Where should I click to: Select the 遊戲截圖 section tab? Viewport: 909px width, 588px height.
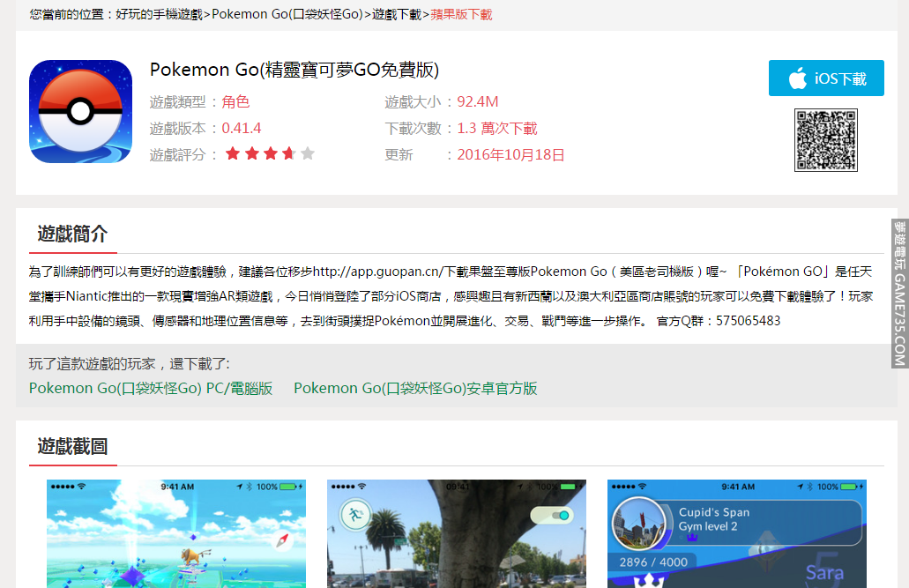72,446
